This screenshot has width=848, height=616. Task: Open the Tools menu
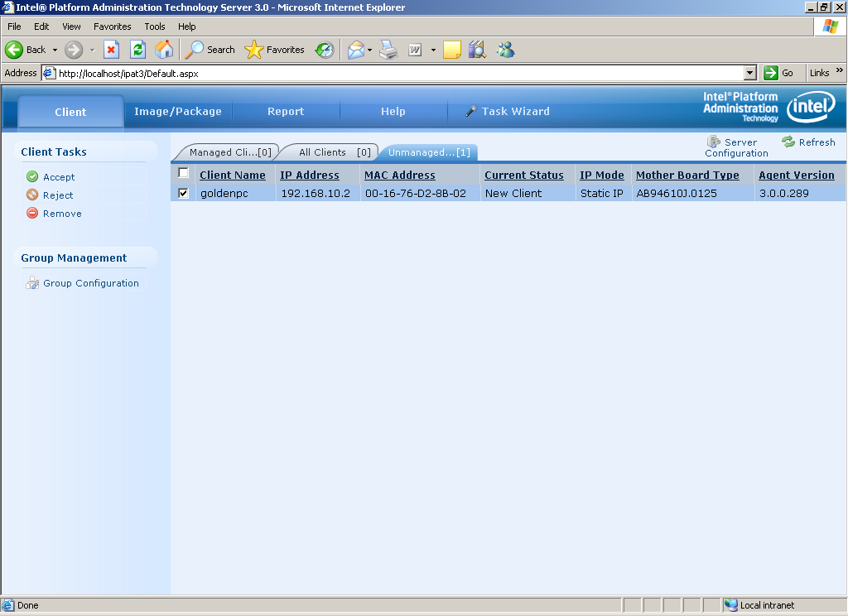(x=155, y=26)
